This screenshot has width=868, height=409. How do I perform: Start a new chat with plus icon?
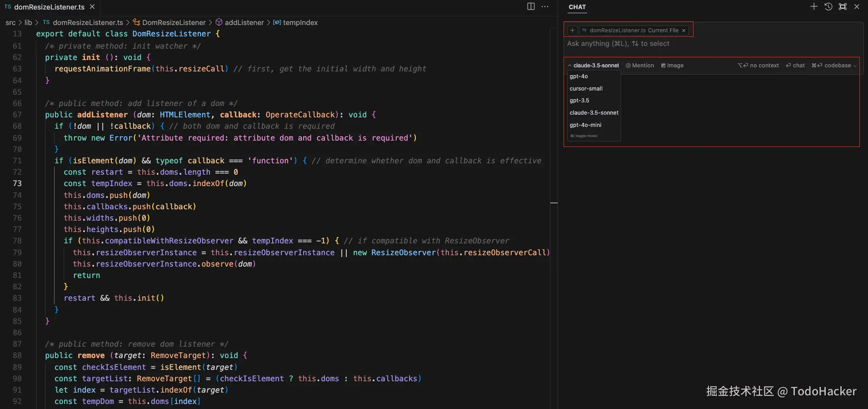coord(813,6)
